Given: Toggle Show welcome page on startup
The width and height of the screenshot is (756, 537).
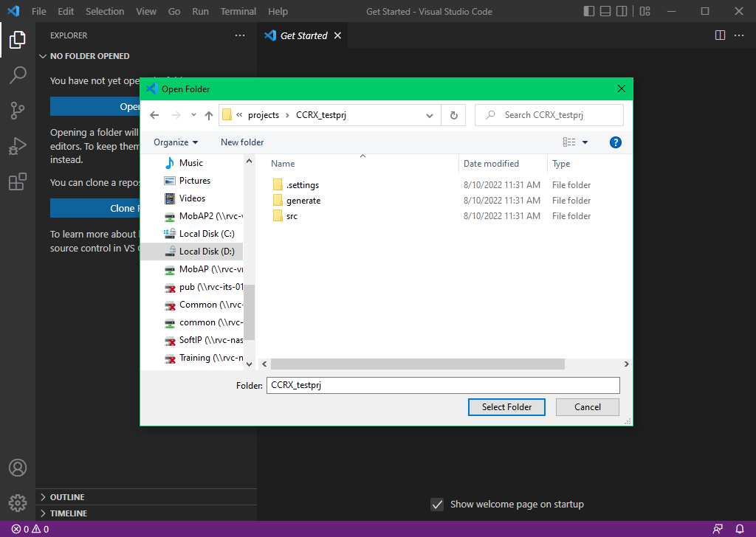Looking at the screenshot, I should pyautogui.click(x=437, y=505).
